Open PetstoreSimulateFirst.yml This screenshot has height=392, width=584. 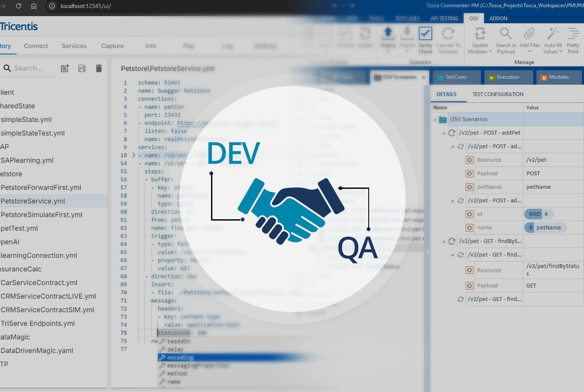pyautogui.click(x=42, y=215)
